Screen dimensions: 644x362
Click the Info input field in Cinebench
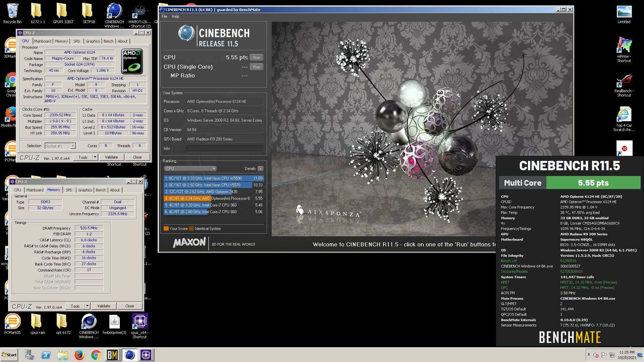tap(224, 148)
